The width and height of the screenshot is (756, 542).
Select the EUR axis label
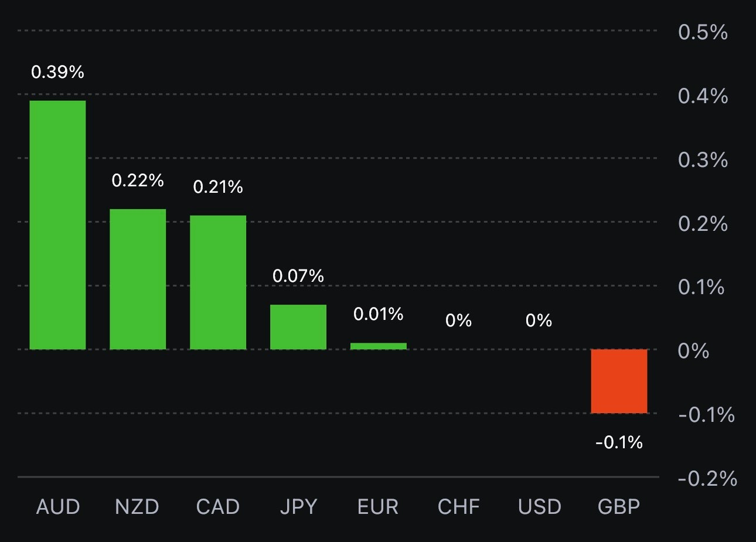click(x=378, y=507)
